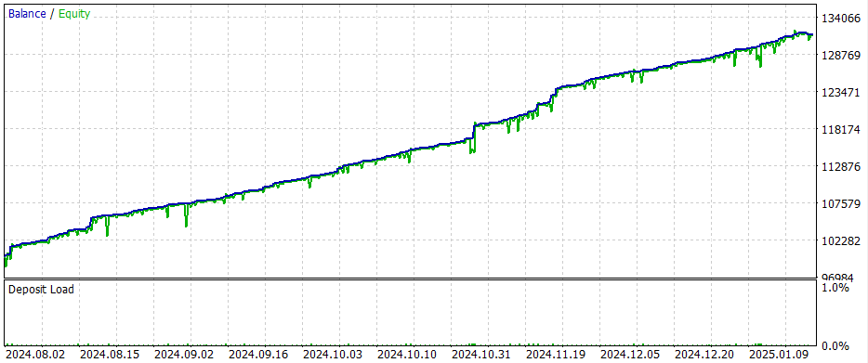Select the 102282 axis value
Screen dimensions: 868x363
click(x=842, y=240)
